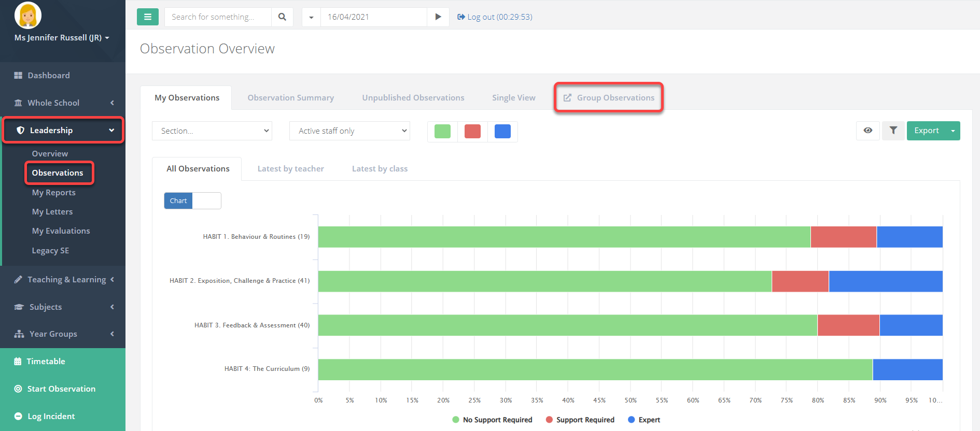Click the green bar for HABIT 4
The height and width of the screenshot is (431, 980).
595,369
